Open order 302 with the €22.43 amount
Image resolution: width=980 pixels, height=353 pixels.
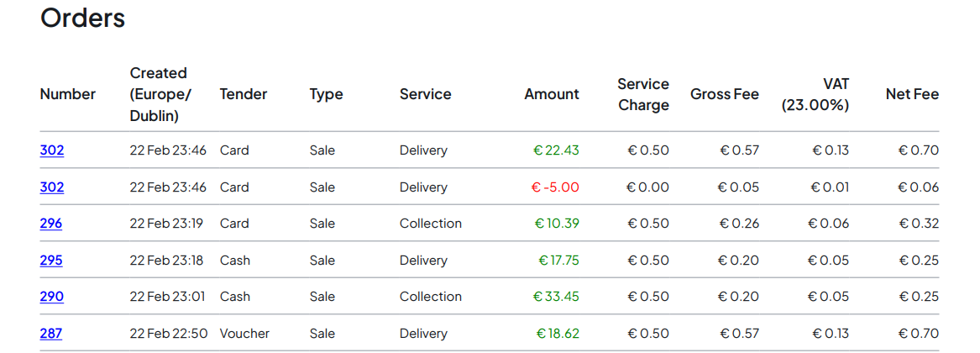pyautogui.click(x=52, y=150)
